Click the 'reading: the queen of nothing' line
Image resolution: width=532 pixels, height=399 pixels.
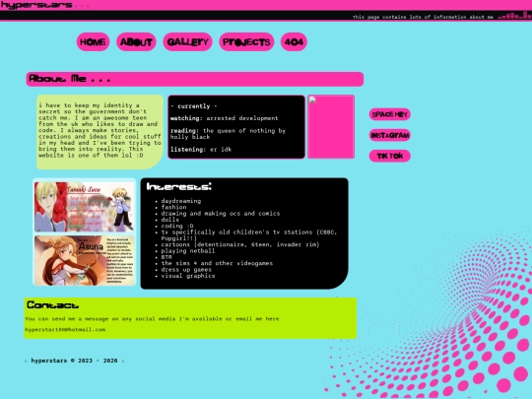[228, 134]
